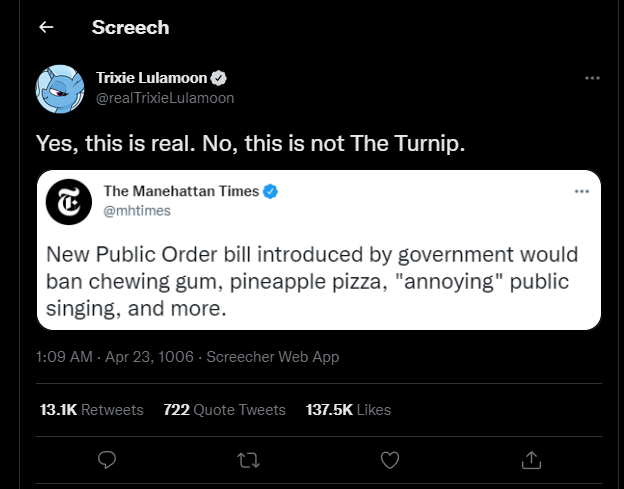Click the @realTrixieLulamoon handle

[164, 98]
